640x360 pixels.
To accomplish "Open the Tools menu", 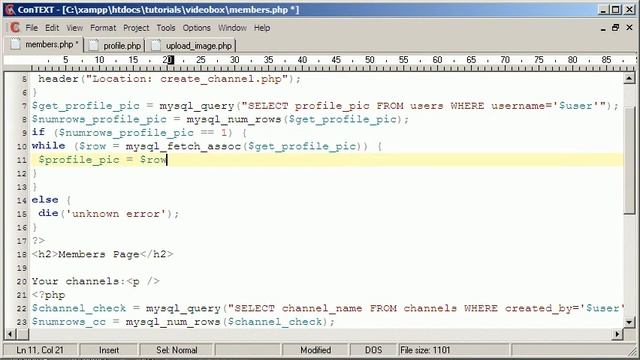I will tap(166, 28).
